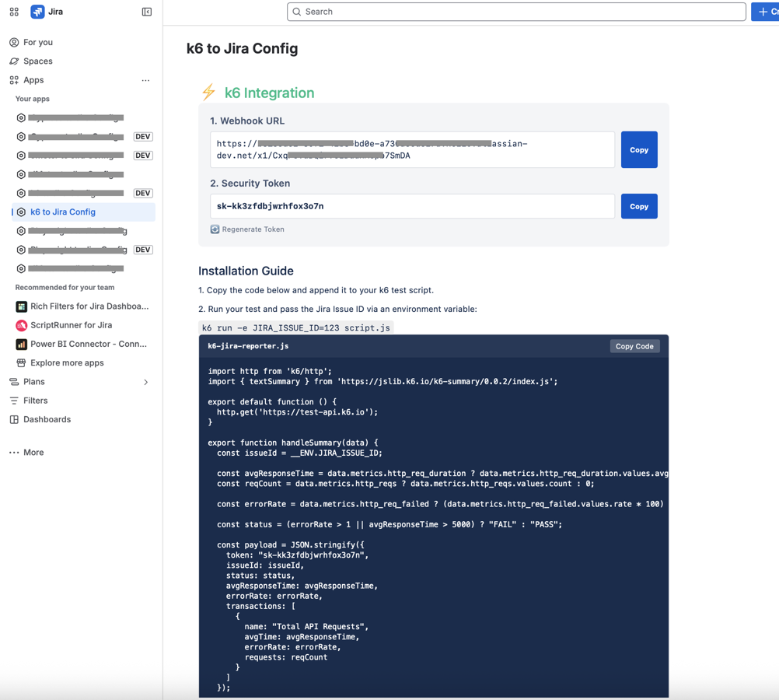The width and height of the screenshot is (779, 700).
Task: Copy the Webhook URL
Action: (639, 149)
